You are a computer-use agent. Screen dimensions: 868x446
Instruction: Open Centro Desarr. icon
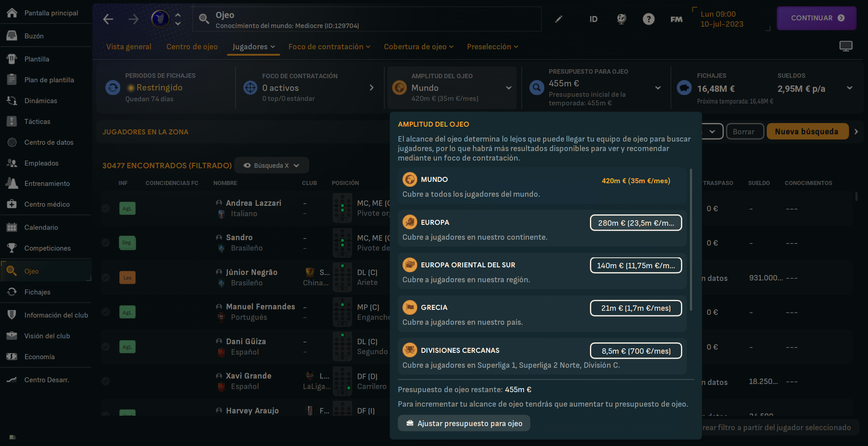coord(12,380)
